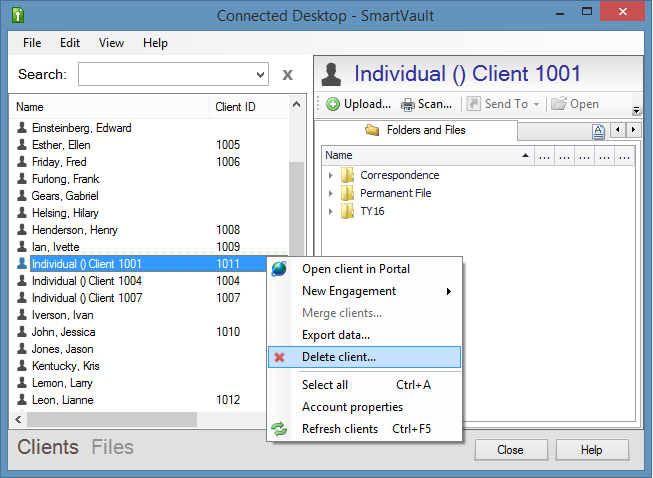The width and height of the screenshot is (653, 478).
Task: Click the person icon for Leon, Lianne
Action: pos(22,400)
